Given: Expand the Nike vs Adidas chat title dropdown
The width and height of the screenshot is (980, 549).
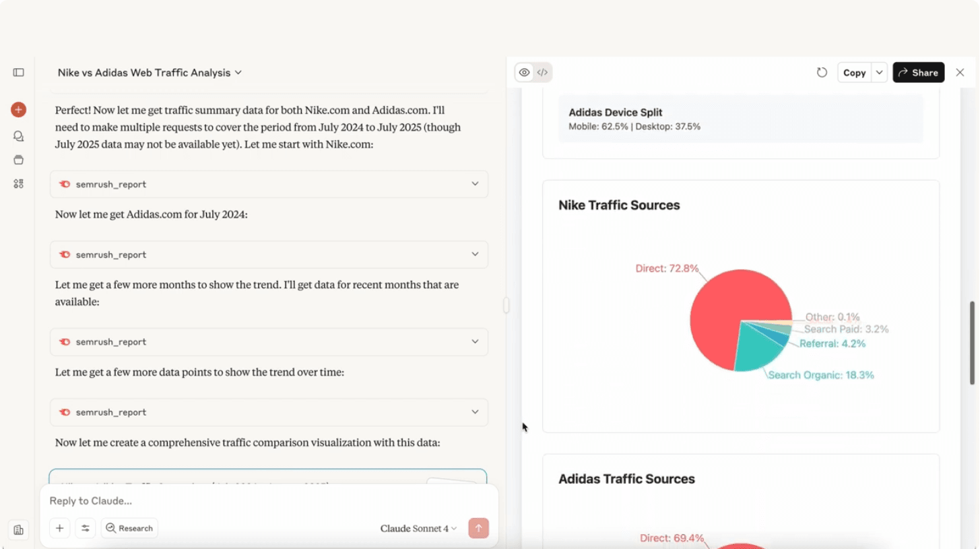Looking at the screenshot, I should pyautogui.click(x=150, y=72).
